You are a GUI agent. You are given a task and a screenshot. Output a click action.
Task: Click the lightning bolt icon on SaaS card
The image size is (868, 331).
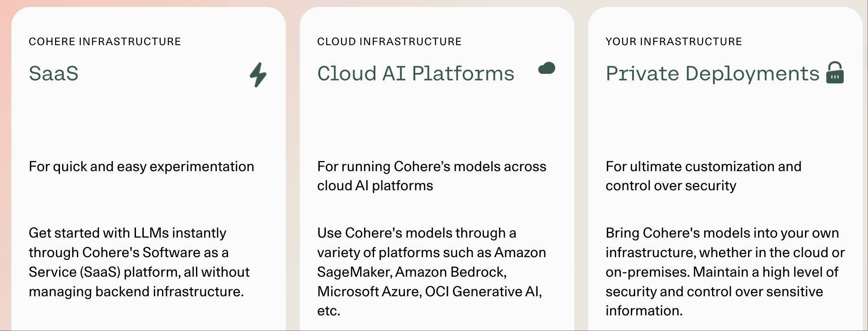pyautogui.click(x=258, y=75)
